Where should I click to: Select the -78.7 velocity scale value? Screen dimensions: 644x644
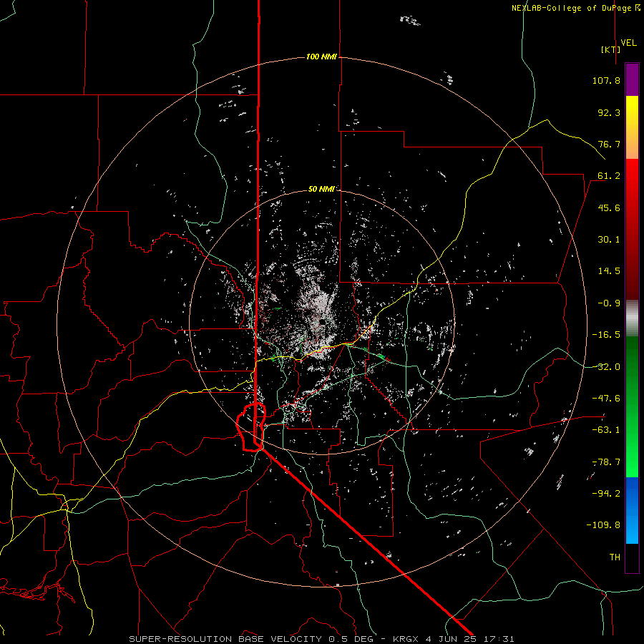coord(606,462)
